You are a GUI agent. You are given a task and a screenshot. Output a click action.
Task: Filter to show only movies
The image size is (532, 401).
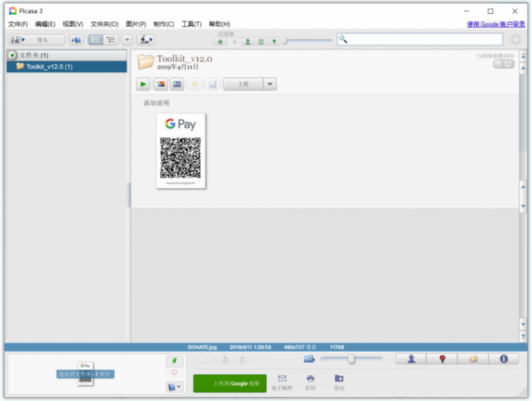(261, 42)
